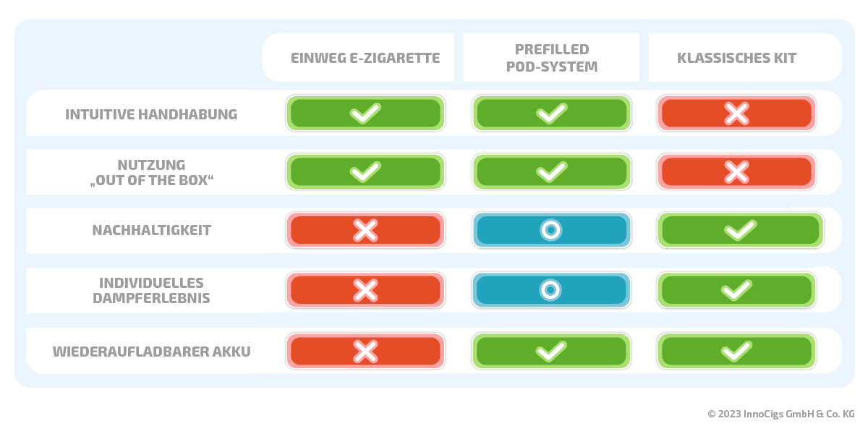
Task: Click Klassisches Kit checkmark for Individuelles Dampferlebnis
Action: (x=736, y=290)
